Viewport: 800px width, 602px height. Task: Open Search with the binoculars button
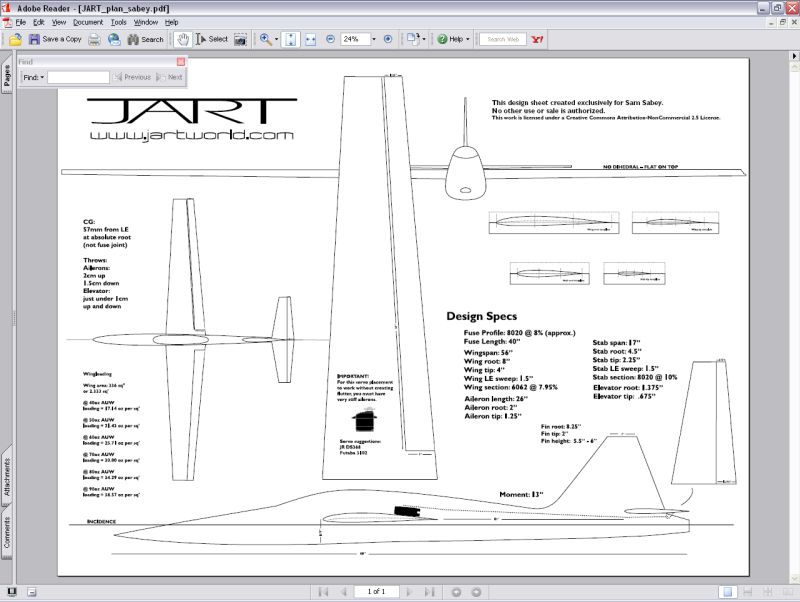pyautogui.click(x=145, y=39)
